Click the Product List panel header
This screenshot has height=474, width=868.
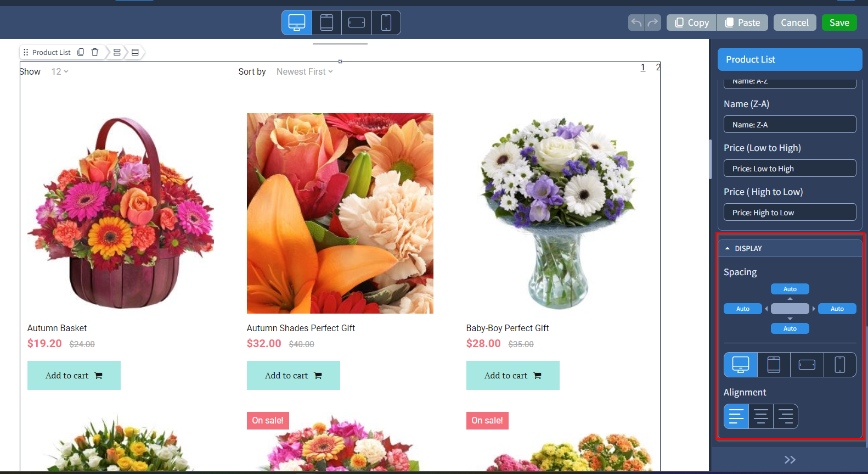[790, 59]
